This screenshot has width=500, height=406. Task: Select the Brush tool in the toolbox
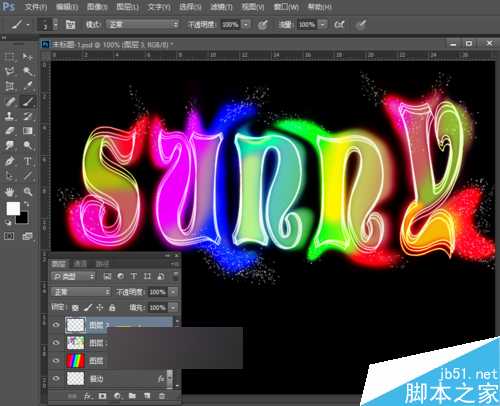tap(28, 101)
